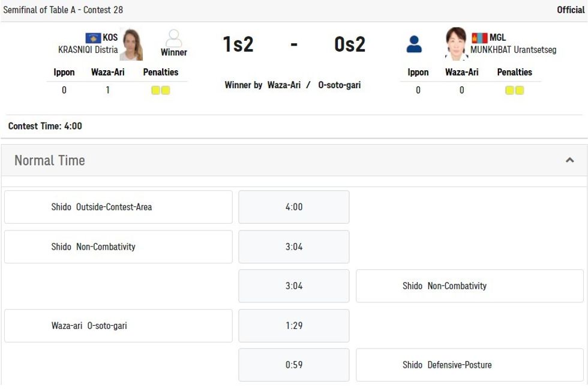Click the Kosovo flag icon

point(93,38)
